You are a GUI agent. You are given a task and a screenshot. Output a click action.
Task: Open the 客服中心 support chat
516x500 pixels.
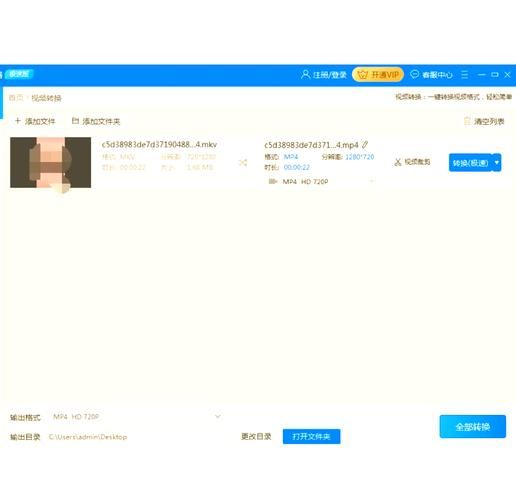[x=431, y=75]
